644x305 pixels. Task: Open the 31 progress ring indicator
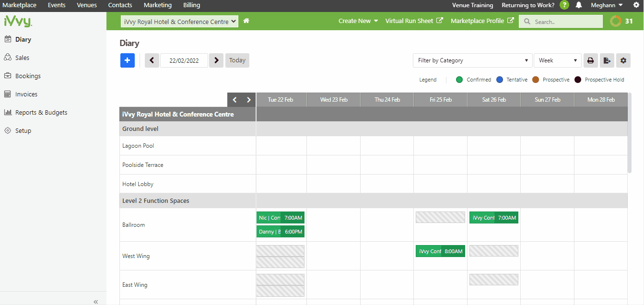pos(621,21)
